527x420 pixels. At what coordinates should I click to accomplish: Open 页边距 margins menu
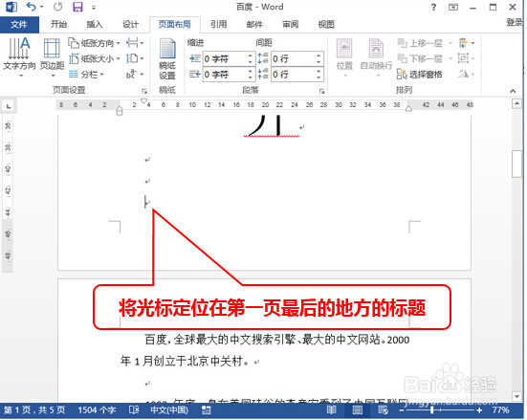coord(52,57)
